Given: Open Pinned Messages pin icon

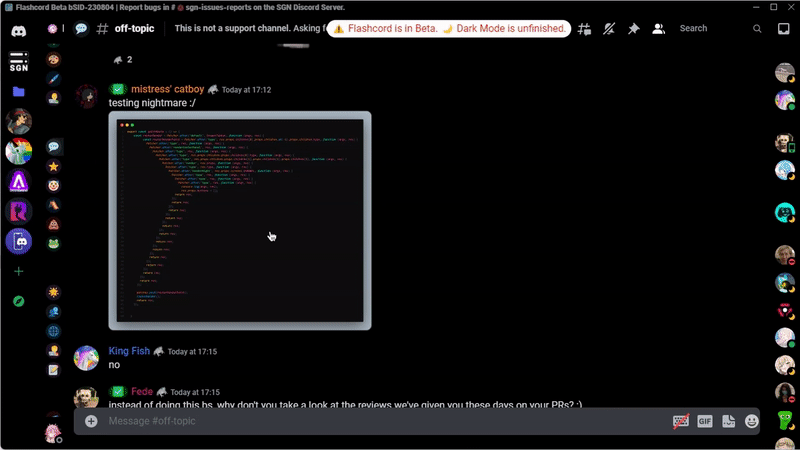Looking at the screenshot, I should point(633,29).
